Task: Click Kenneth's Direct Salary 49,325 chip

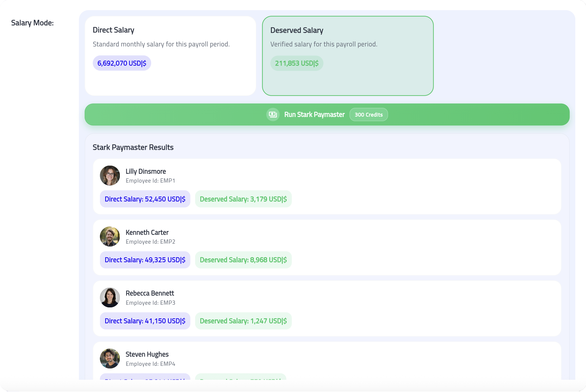Action: pos(145,260)
